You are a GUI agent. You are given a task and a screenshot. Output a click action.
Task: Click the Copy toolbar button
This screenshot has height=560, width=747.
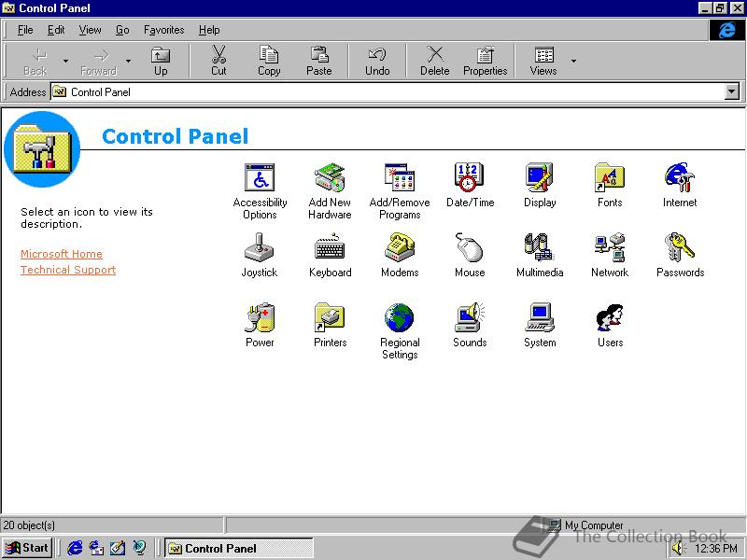(269, 61)
